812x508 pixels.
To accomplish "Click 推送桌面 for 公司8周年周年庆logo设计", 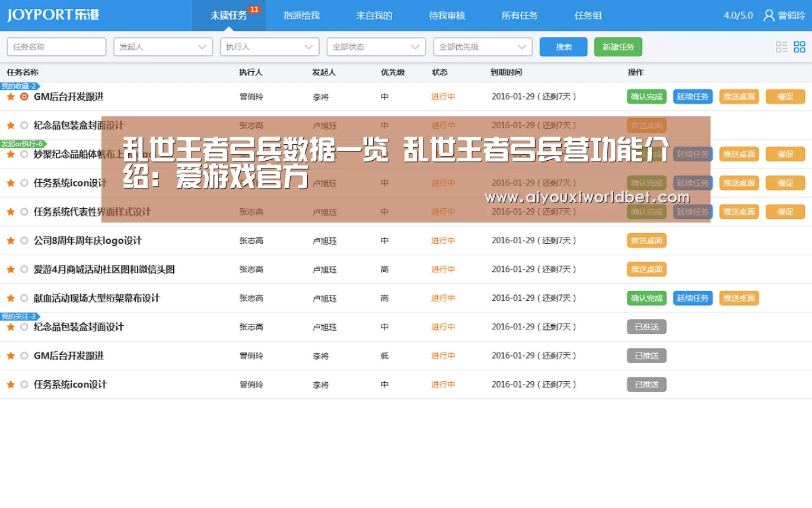I will (x=647, y=240).
